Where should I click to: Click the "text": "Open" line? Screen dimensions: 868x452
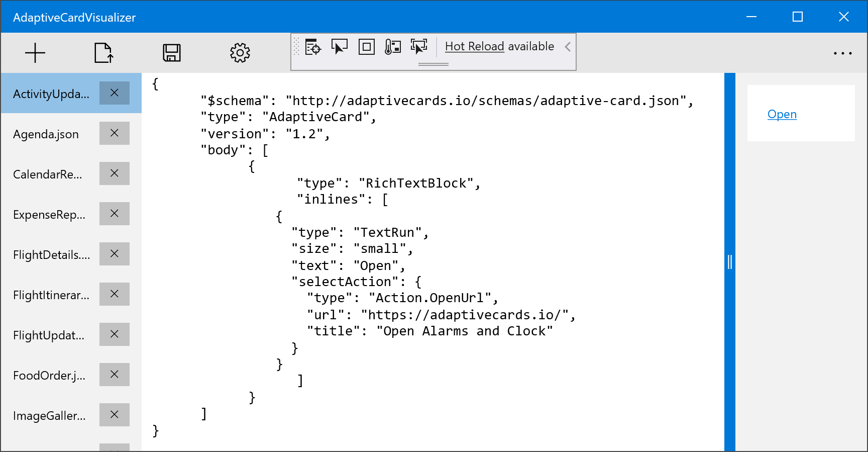pos(349,266)
